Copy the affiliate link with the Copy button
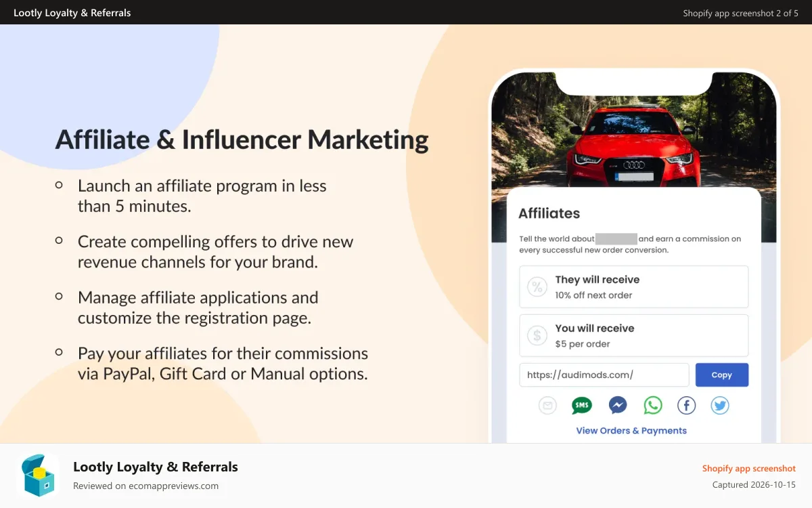The height and width of the screenshot is (508, 812). [721, 375]
